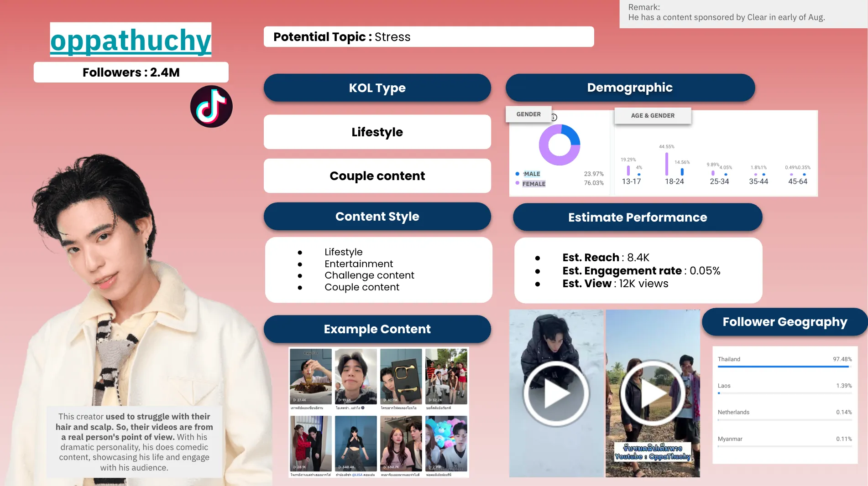The width and height of the screenshot is (868, 486).
Task: Open the example thumbnail with 348.4K views
Action: pyautogui.click(x=356, y=444)
